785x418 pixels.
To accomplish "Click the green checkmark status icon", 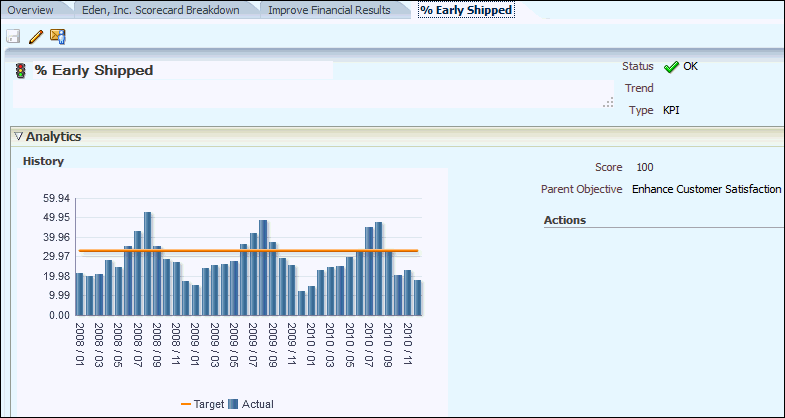I will pos(671,67).
